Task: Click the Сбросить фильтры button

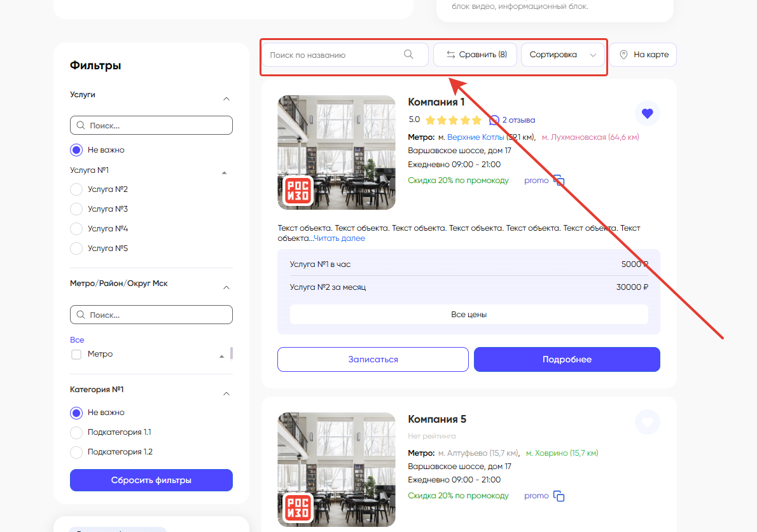Action: click(x=151, y=481)
